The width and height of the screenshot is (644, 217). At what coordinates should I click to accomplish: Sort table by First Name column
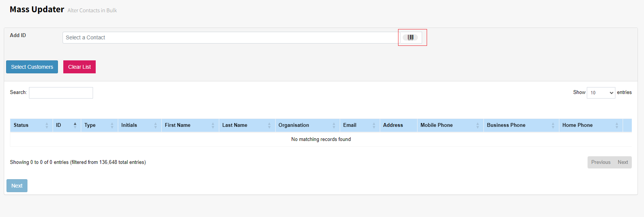click(190, 125)
